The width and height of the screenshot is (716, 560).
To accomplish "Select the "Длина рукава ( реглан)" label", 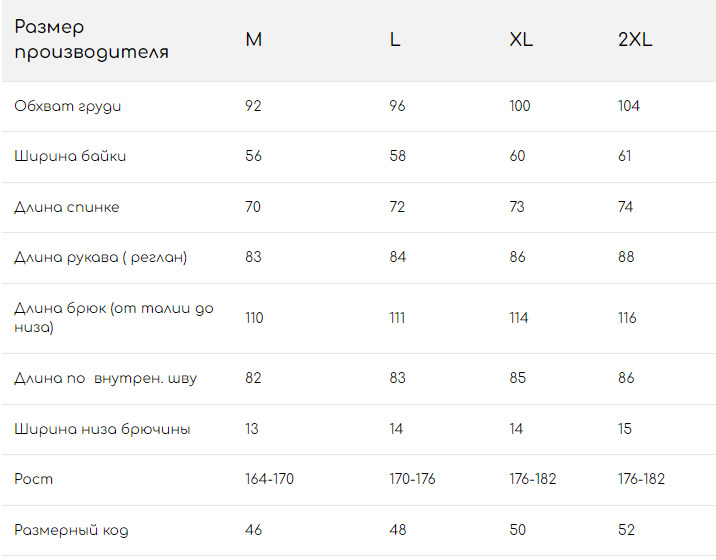I will point(100,257).
